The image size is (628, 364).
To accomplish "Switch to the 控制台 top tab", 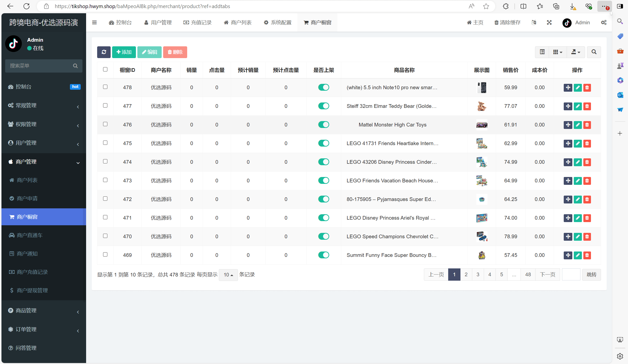I will coord(120,23).
